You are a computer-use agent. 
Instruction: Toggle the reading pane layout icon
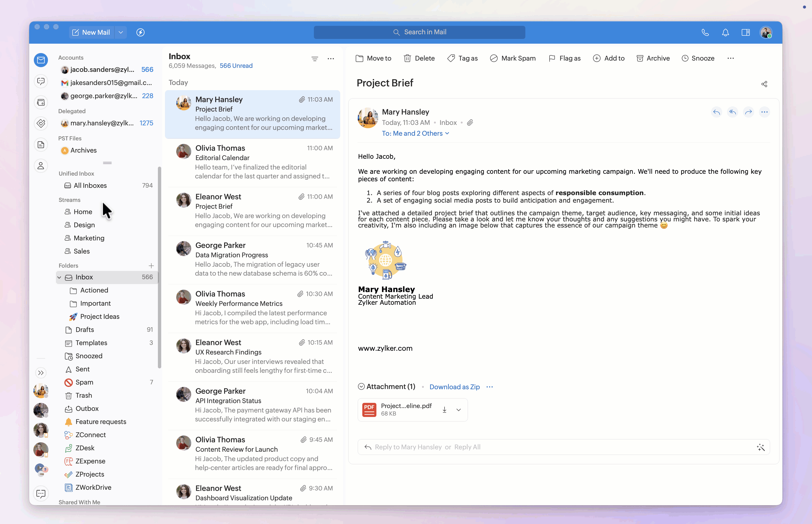(x=745, y=32)
